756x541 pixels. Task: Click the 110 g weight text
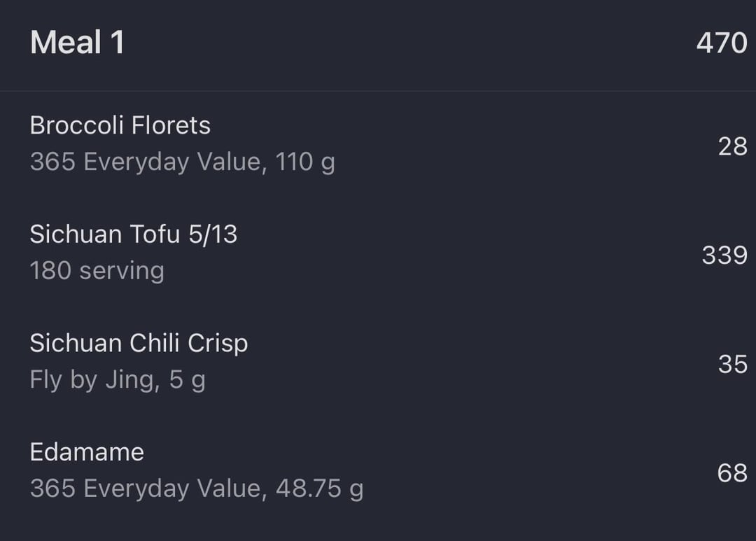(305, 162)
